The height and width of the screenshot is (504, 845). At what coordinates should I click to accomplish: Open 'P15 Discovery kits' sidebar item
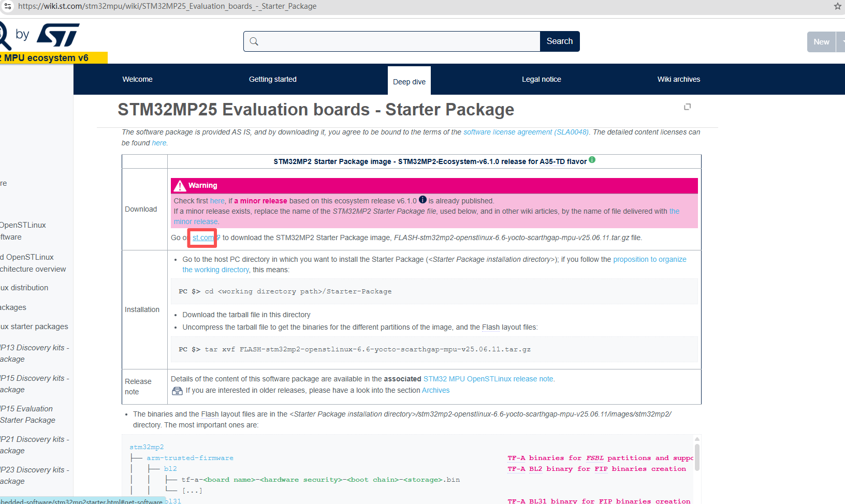(x=35, y=384)
